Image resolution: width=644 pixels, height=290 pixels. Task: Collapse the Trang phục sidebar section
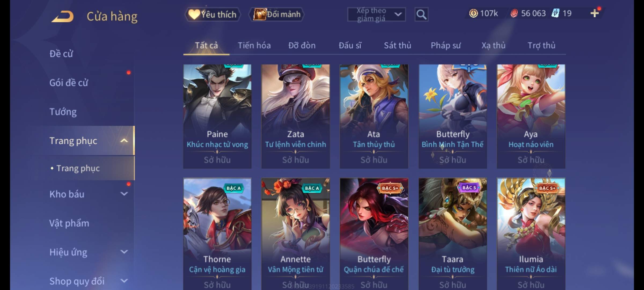click(124, 140)
